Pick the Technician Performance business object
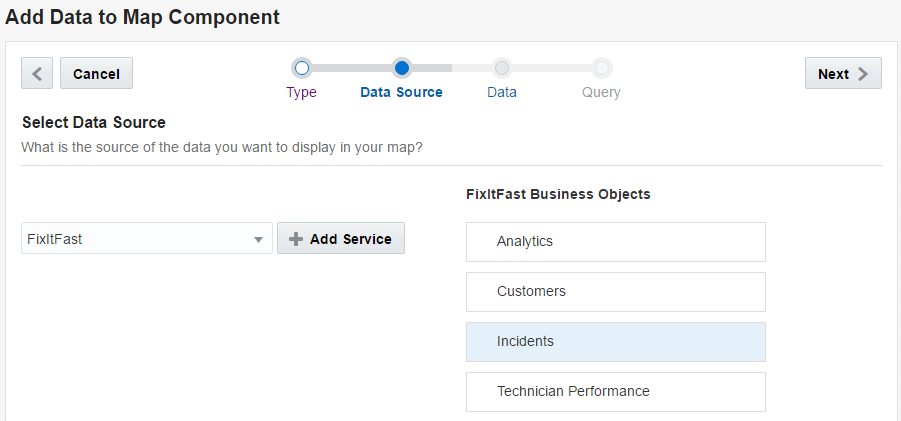 click(x=615, y=391)
